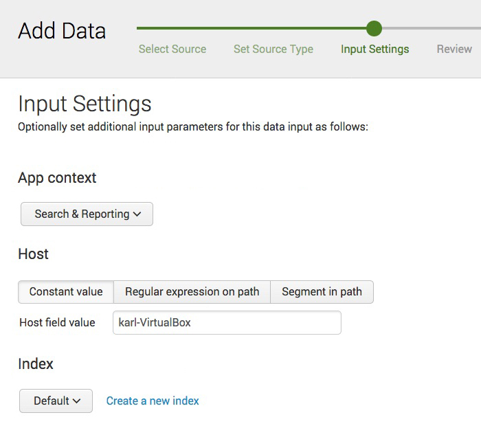Expand the Default index dropdown
The height and width of the screenshot is (448, 481).
coord(56,401)
